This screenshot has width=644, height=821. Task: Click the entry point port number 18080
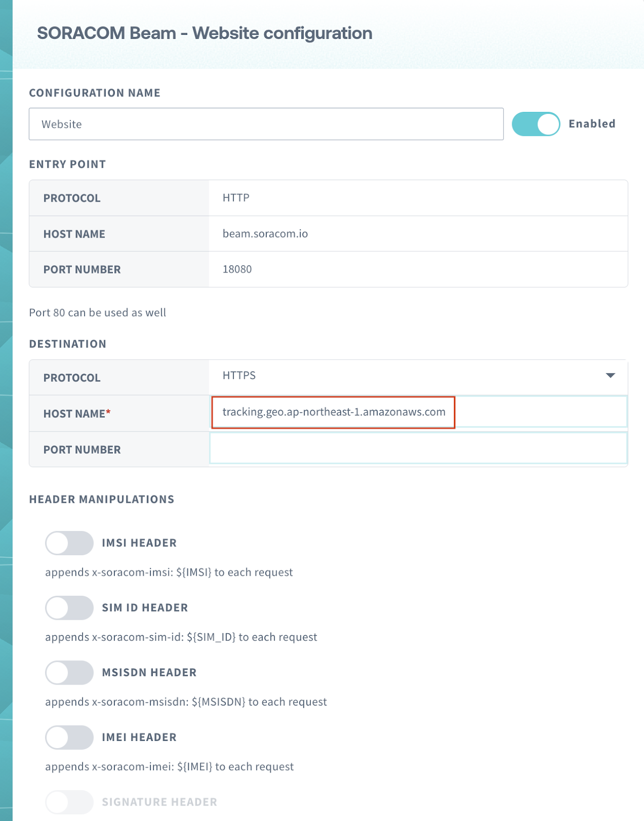237,269
